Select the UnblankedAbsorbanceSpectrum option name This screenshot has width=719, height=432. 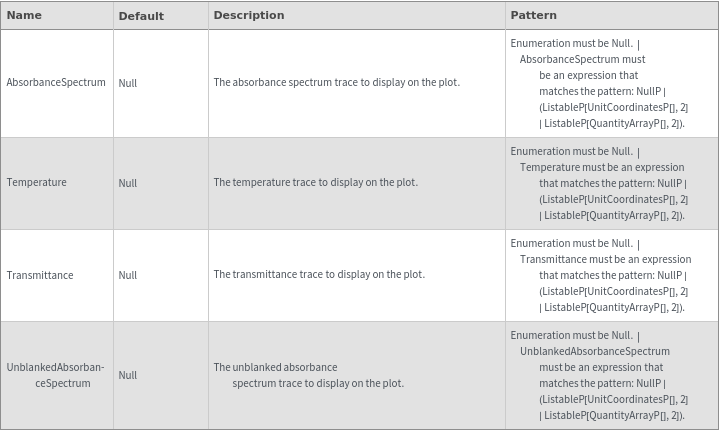click(x=56, y=375)
